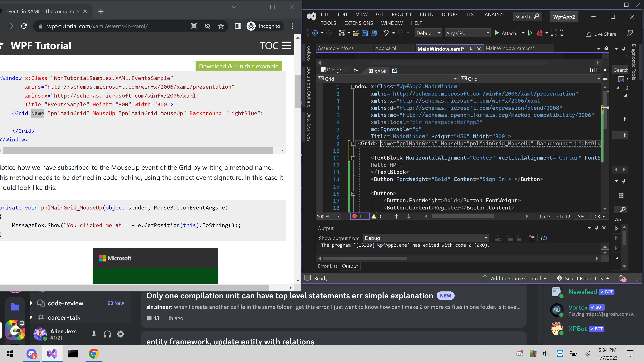Mute microphone in Discord user panel
The image size is (644, 362).
click(94, 334)
